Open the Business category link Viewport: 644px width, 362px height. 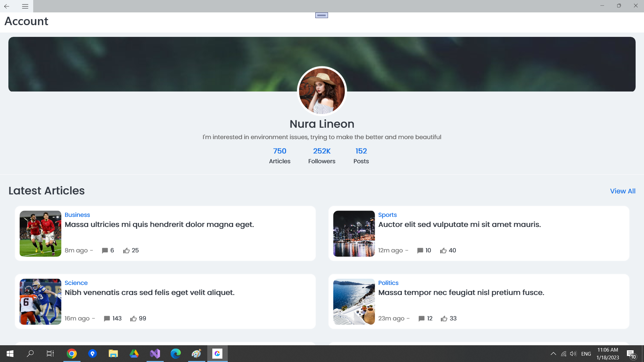(77, 215)
